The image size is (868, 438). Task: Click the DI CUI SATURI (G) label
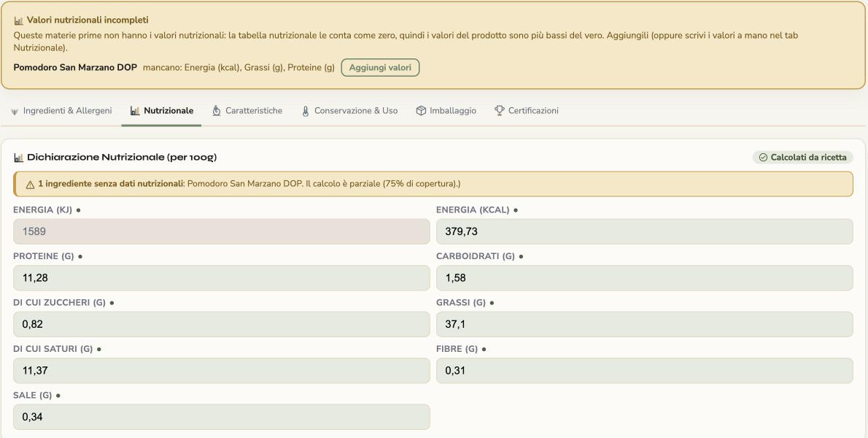tap(53, 349)
